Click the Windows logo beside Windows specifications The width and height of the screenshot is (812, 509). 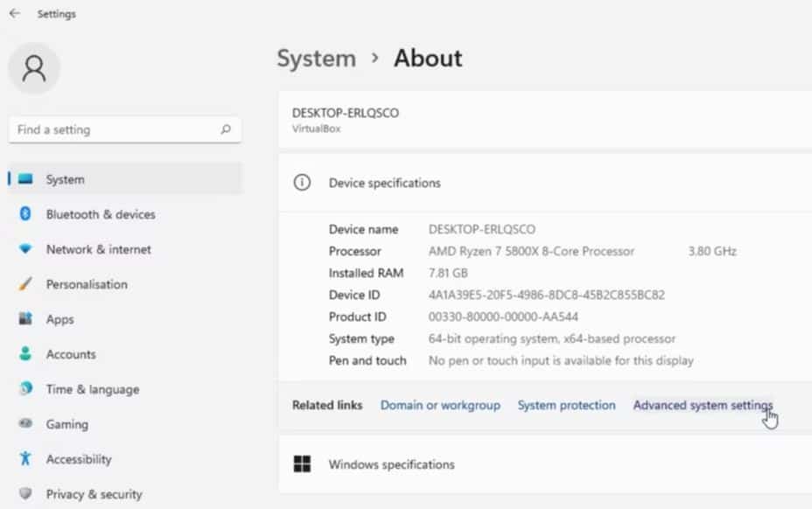click(302, 464)
